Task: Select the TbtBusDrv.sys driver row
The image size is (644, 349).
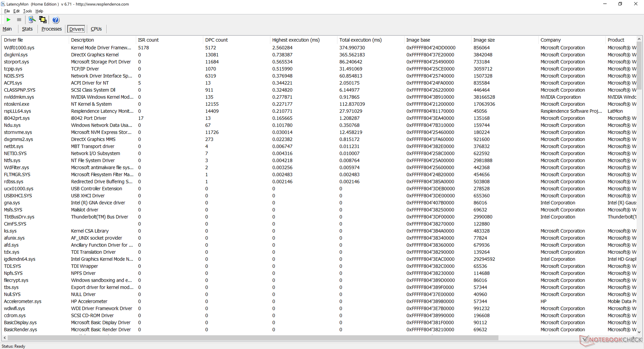Action: point(319,217)
